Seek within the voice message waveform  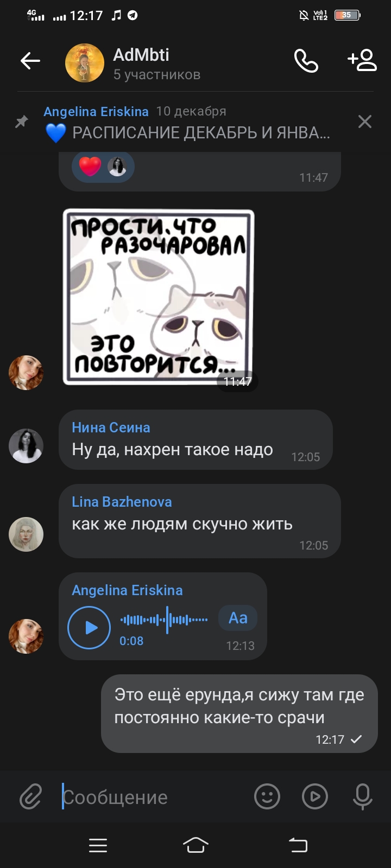(163, 620)
